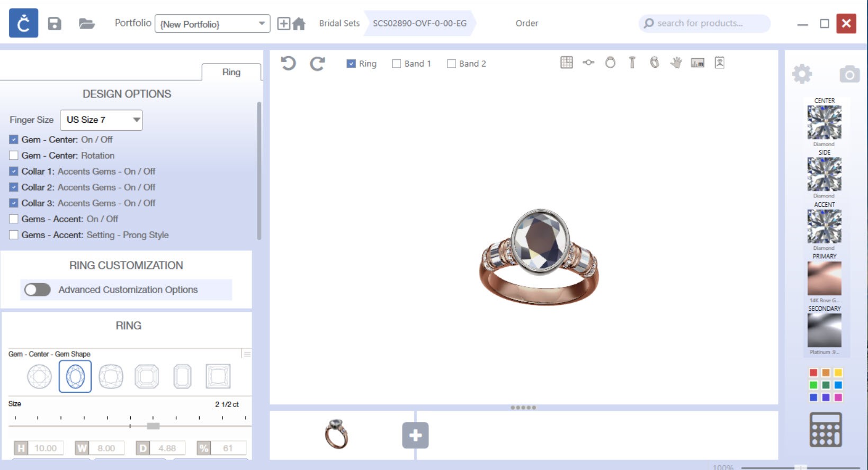This screenshot has height=470, width=868.
Task: Enable the Band 1 checkbox
Action: [396, 64]
